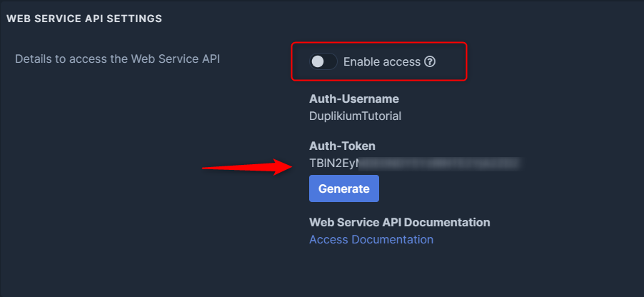Click the visible TBIN2Ey token prefix
This screenshot has height=297, width=644.
[333, 163]
